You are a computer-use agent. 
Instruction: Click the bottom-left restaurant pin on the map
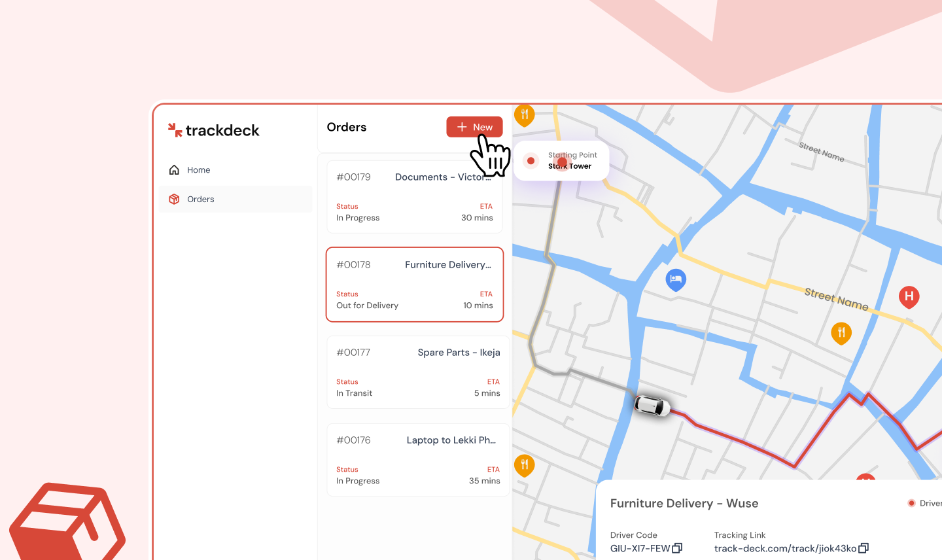click(525, 464)
